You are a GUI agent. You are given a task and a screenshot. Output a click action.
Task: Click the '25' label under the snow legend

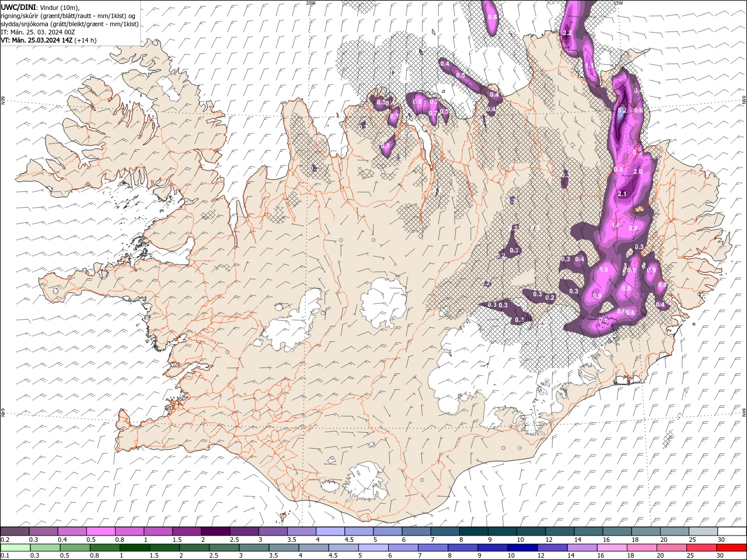pos(692,540)
